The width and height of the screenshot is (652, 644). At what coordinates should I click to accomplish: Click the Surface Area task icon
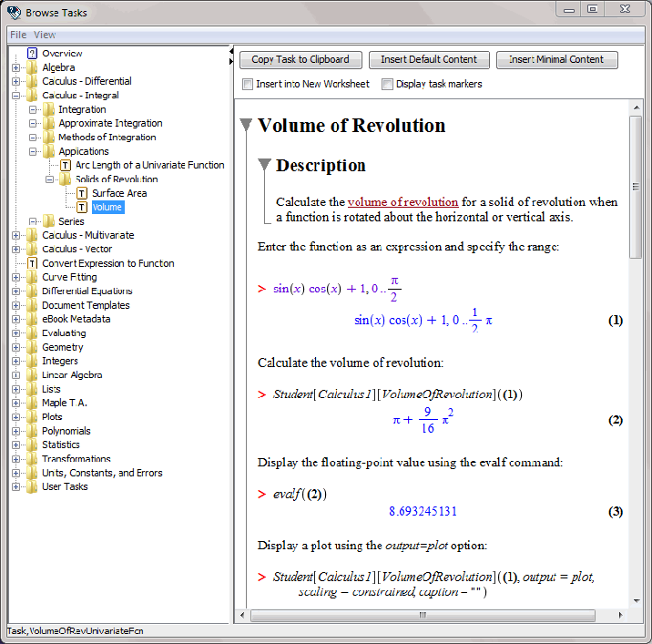click(83, 193)
